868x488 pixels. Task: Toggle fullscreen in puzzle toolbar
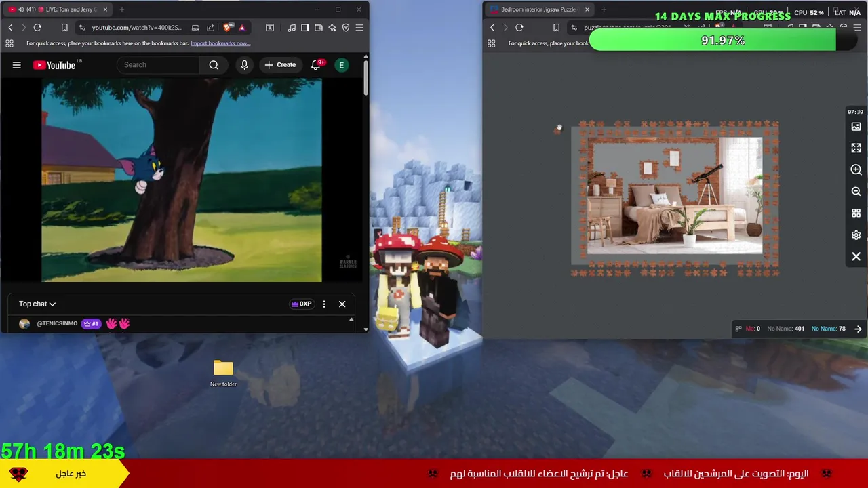pos(856,148)
